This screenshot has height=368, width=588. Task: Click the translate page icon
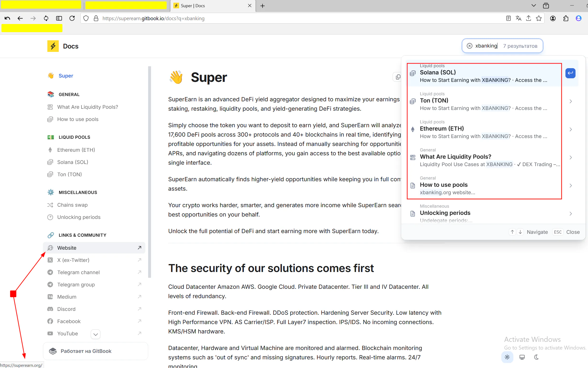pos(518,18)
